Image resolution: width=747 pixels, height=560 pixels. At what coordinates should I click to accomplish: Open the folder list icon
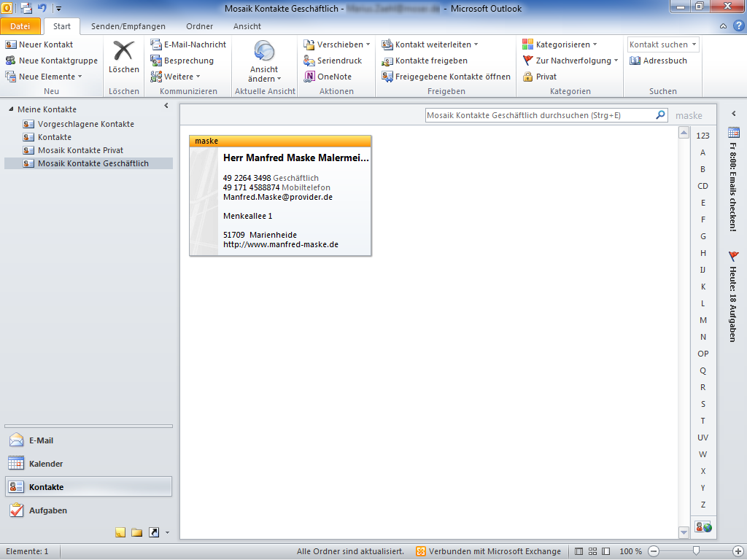[x=136, y=532]
